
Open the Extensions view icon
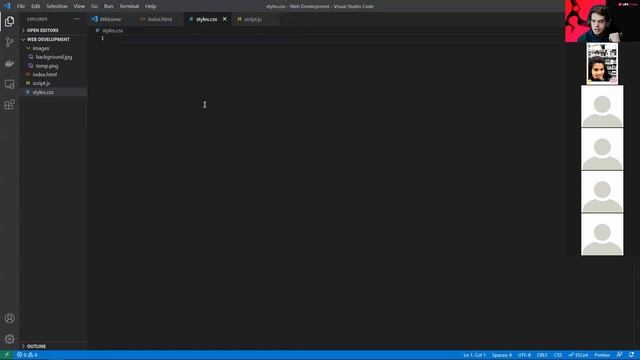pyautogui.click(x=9, y=105)
